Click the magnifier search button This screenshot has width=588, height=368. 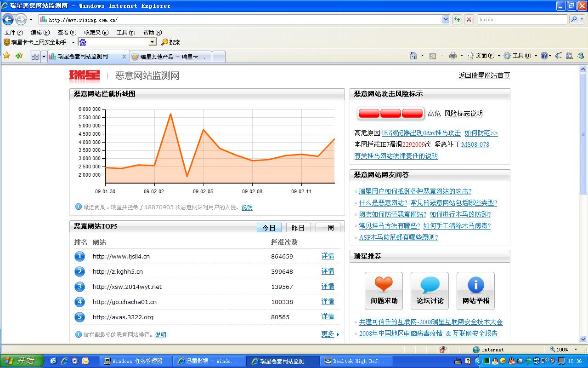click(574, 19)
